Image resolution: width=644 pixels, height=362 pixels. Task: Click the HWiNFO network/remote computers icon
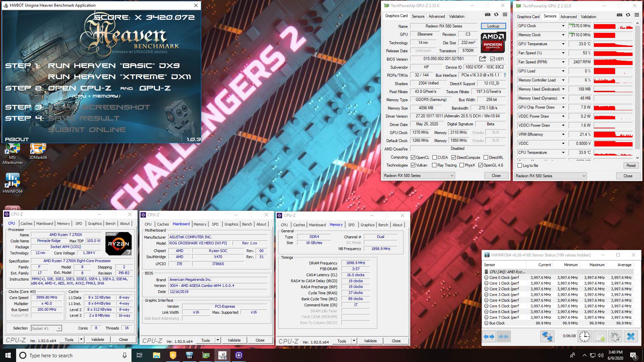(x=547, y=336)
